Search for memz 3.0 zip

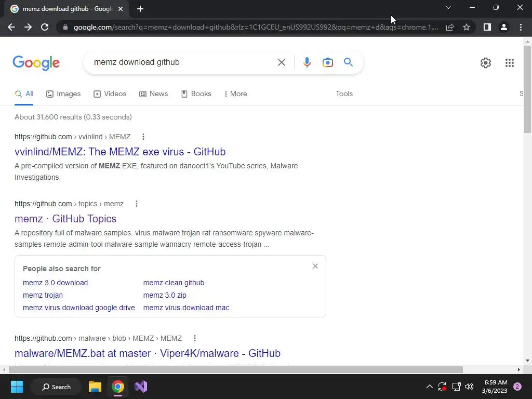(x=165, y=295)
